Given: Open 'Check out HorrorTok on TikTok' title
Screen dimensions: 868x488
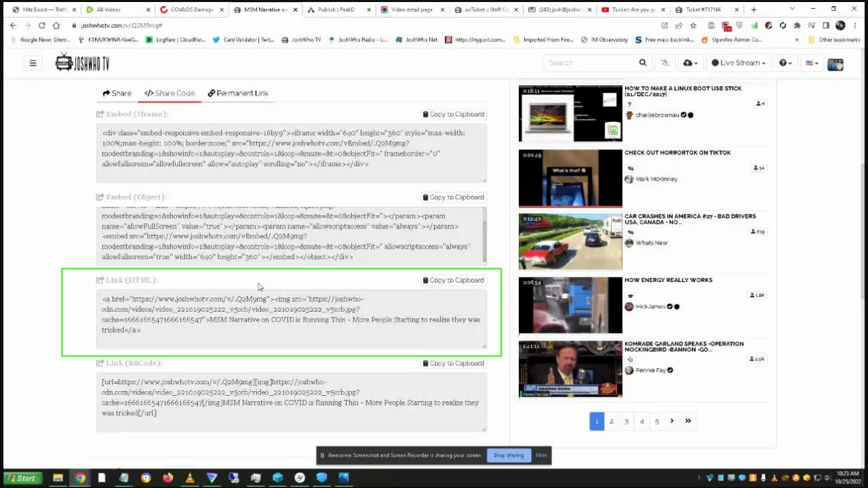Looking at the screenshot, I should (x=677, y=152).
